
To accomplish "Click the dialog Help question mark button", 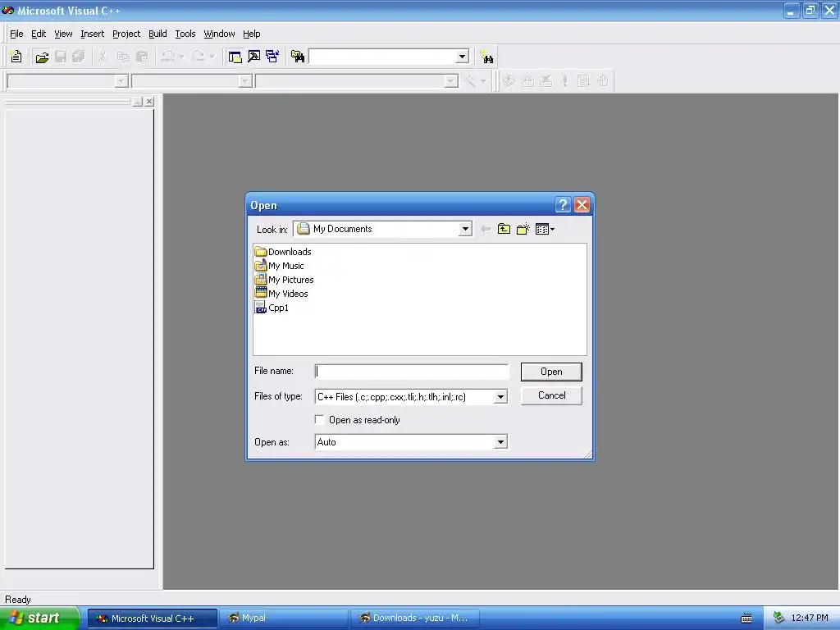I will click(x=563, y=204).
